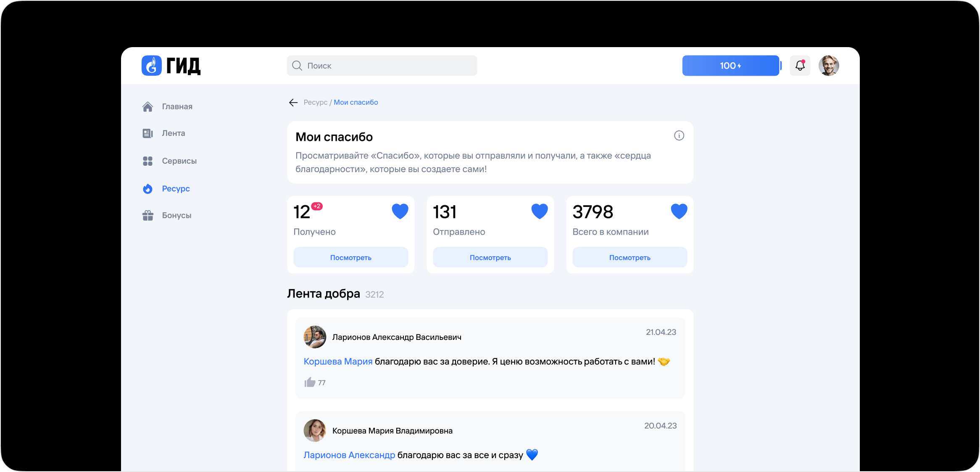Open the Коршева Мария mention link
Viewport: 980px width, 472px height.
pyautogui.click(x=338, y=361)
